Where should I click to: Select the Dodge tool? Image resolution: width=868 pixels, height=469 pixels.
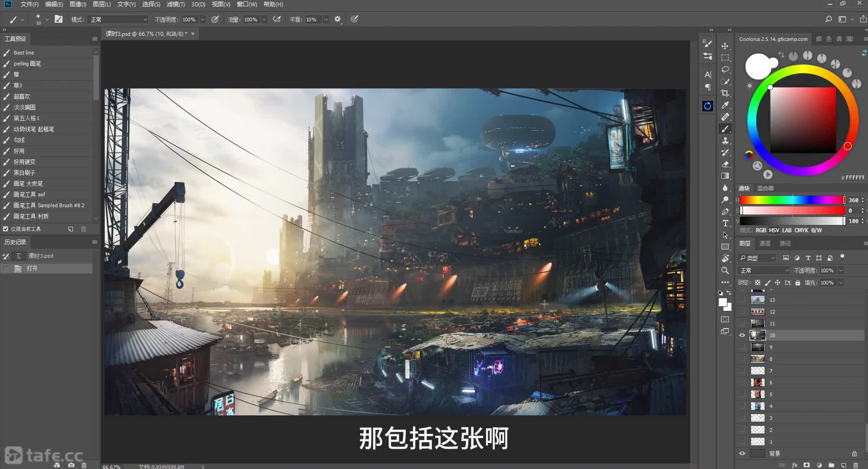point(725,200)
